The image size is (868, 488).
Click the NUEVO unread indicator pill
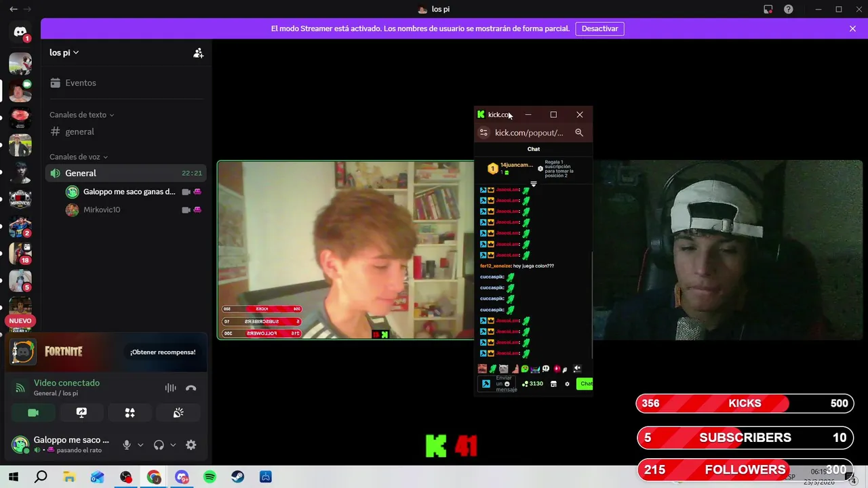[20, 321]
